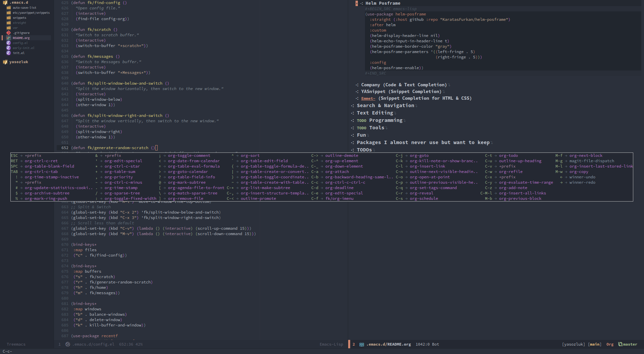Click the .emacs.d project folder icon
Image resolution: width=644 pixels, height=354 pixels.
tap(5, 3)
